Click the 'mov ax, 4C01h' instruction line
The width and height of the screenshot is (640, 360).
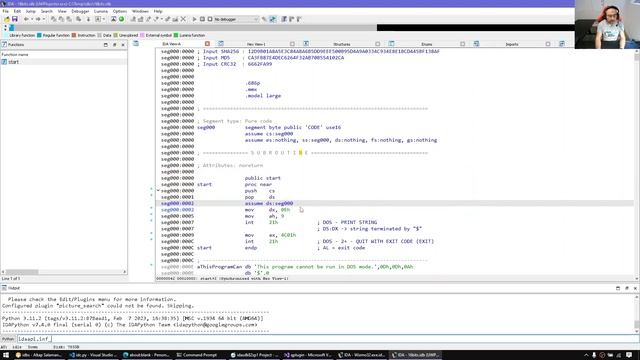click(x=271, y=235)
